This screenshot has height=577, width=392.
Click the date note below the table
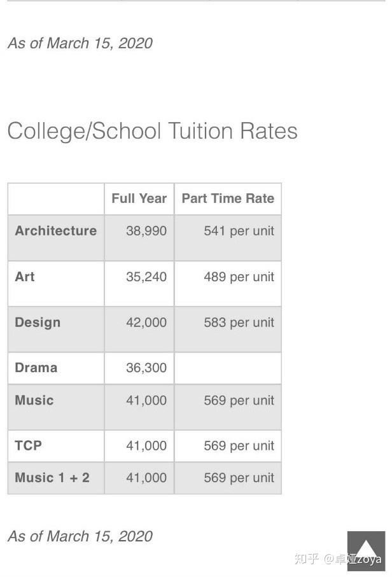[x=80, y=536]
